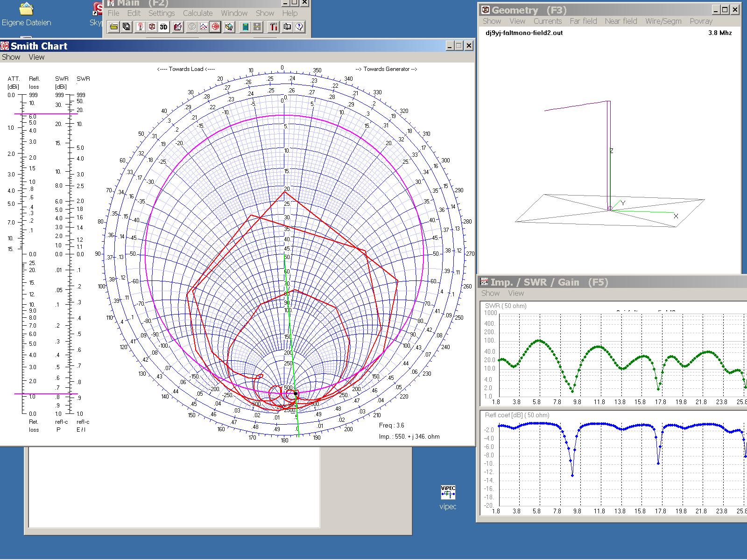Click the Imp. : 550. + j 346. ohm readout
747x560 pixels.
click(409, 437)
